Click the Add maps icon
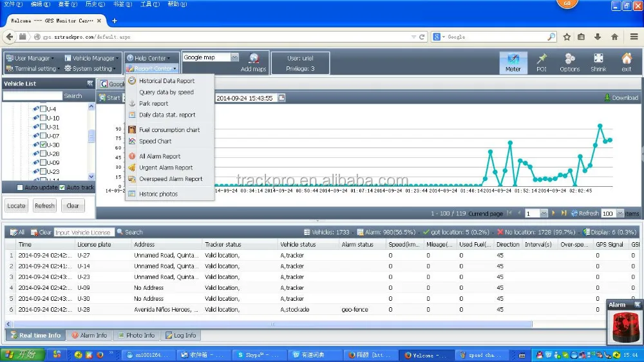This screenshot has height=362, width=644. point(253,62)
